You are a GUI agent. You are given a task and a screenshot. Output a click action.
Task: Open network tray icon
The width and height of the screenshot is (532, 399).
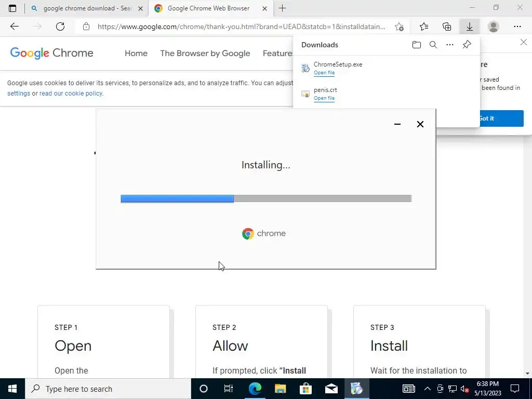453,389
